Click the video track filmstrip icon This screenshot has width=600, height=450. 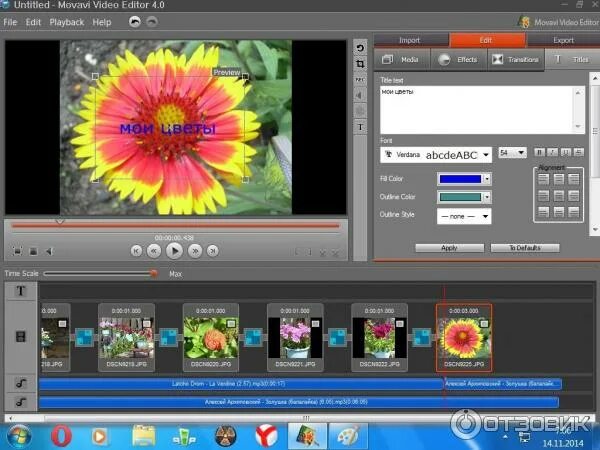(21, 337)
